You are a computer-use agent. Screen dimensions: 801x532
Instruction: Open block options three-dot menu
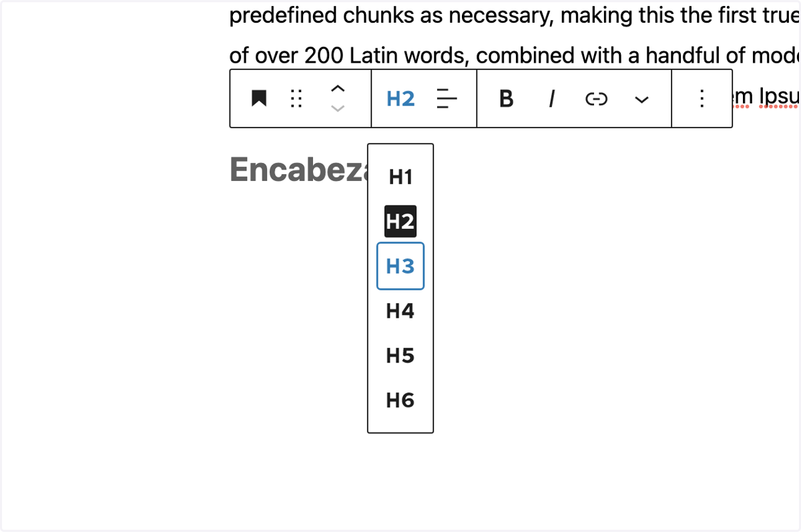pyautogui.click(x=702, y=99)
